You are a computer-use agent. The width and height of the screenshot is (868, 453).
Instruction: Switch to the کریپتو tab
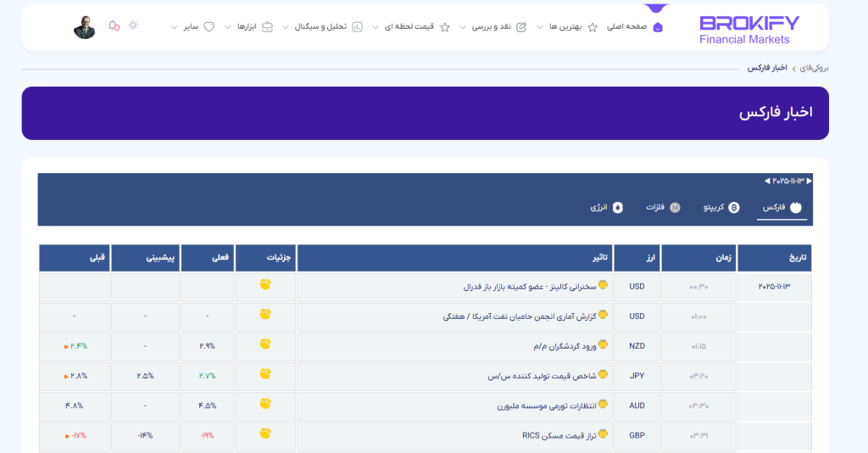721,208
